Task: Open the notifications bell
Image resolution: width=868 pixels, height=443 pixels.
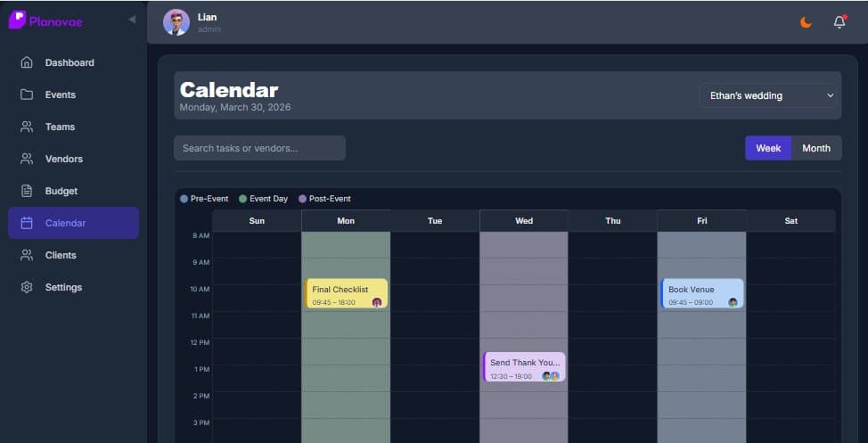Action: pos(839,22)
